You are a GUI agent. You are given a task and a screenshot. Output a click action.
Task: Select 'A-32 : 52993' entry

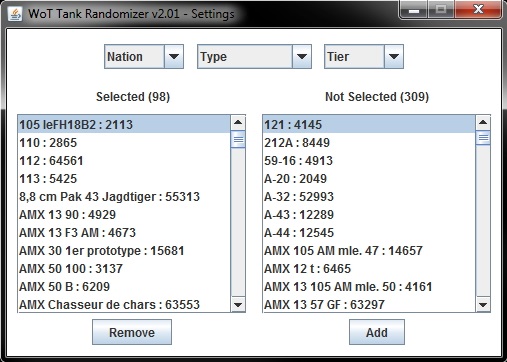click(369, 197)
